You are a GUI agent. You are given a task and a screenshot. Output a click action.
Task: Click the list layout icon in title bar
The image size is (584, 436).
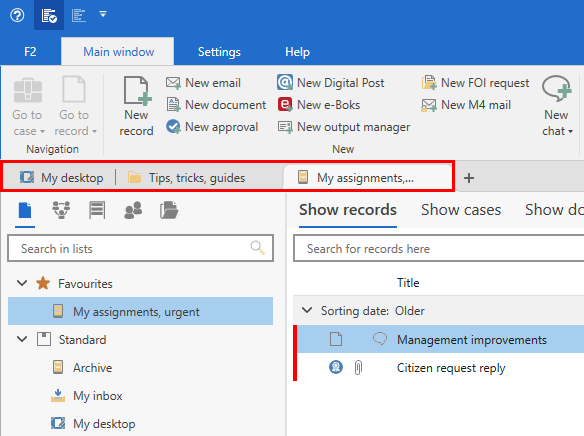coord(79,15)
